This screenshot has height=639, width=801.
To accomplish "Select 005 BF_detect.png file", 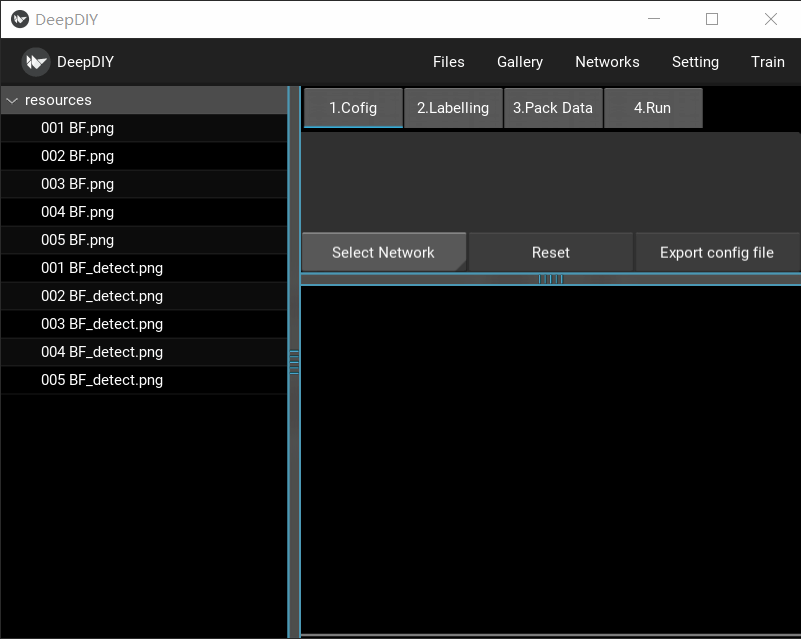I will (x=144, y=381).
